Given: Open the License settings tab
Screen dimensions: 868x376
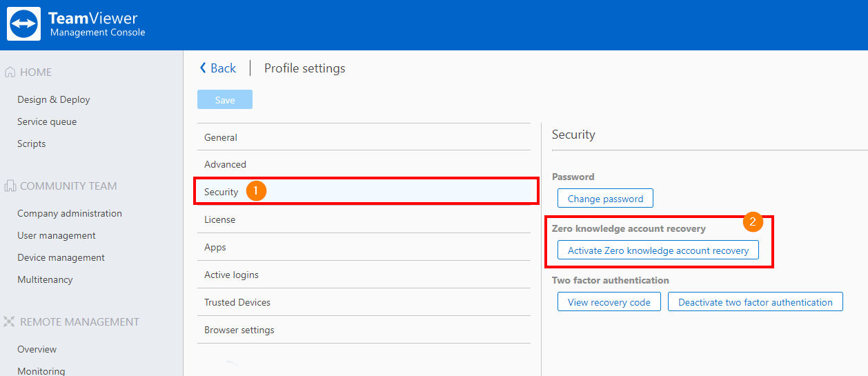Looking at the screenshot, I should (364, 219).
